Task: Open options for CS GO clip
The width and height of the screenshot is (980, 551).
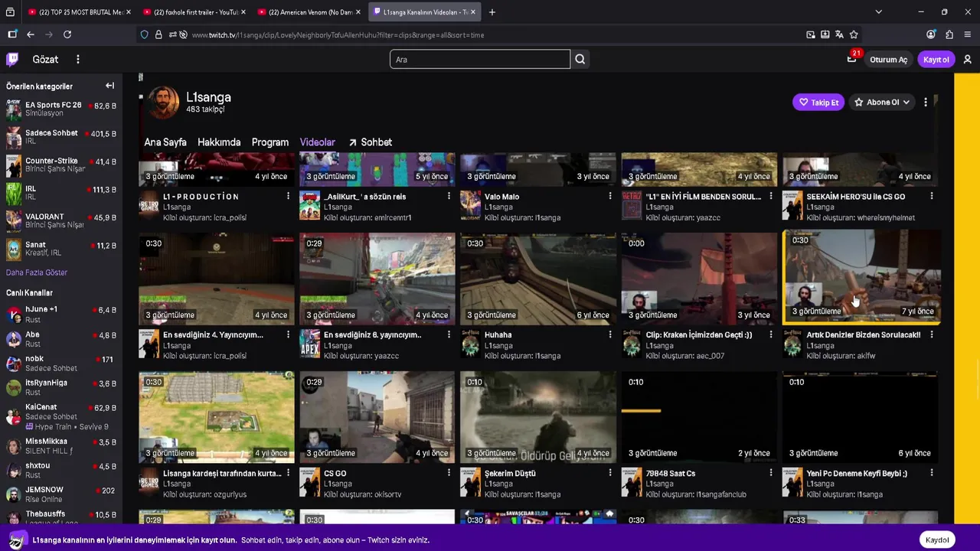Action: (449, 473)
